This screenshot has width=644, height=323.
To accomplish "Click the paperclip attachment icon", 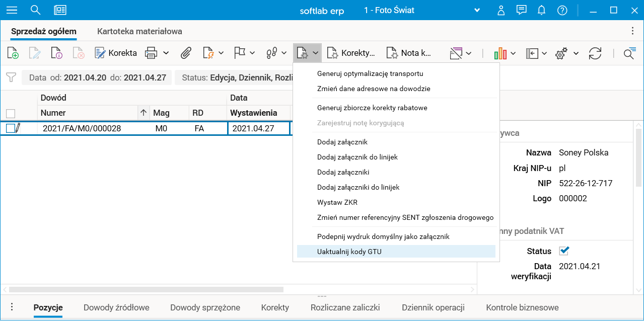I will (x=186, y=53).
